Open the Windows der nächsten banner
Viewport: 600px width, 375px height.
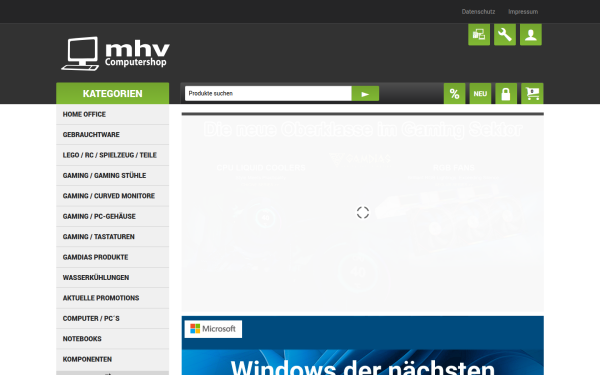point(363,346)
